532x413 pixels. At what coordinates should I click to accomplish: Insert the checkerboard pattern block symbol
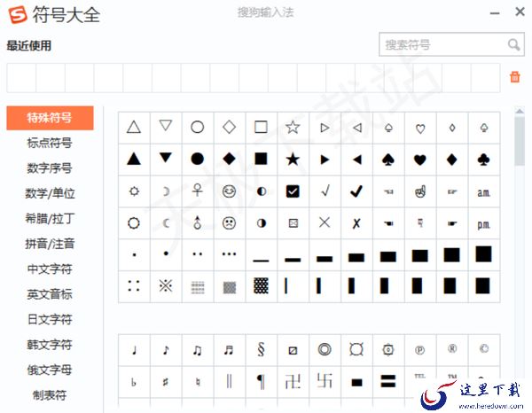click(x=261, y=285)
